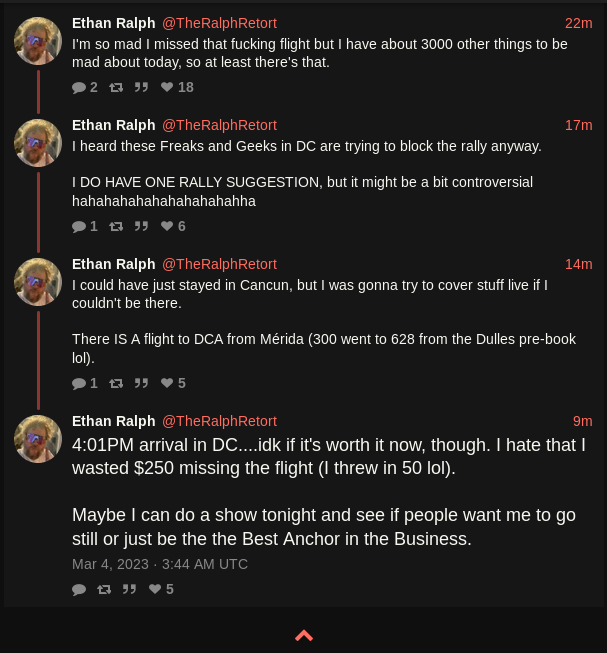
Task: Retweet the main 4:01PM arrival post
Action: click(104, 590)
